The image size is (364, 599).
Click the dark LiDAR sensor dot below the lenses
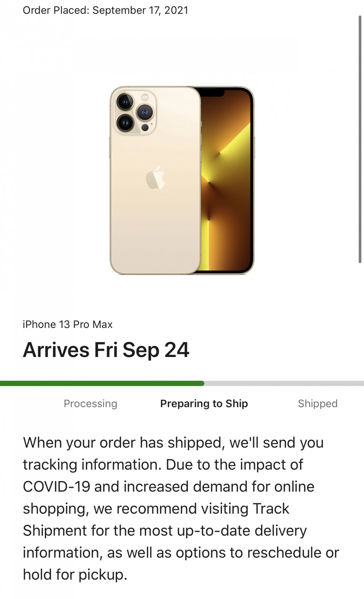pos(145,128)
